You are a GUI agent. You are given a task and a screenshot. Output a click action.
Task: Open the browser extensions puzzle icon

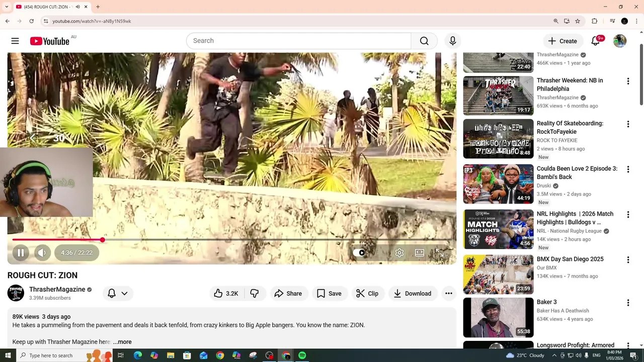[594, 21]
